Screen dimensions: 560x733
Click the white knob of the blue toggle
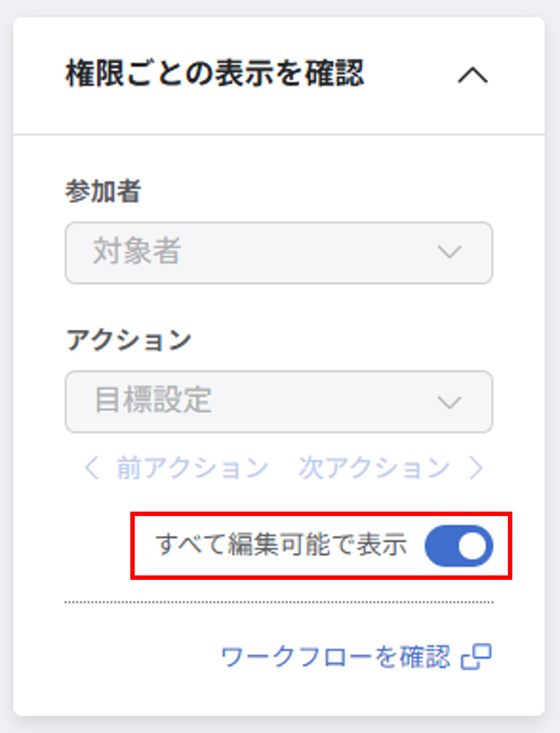pos(473,546)
